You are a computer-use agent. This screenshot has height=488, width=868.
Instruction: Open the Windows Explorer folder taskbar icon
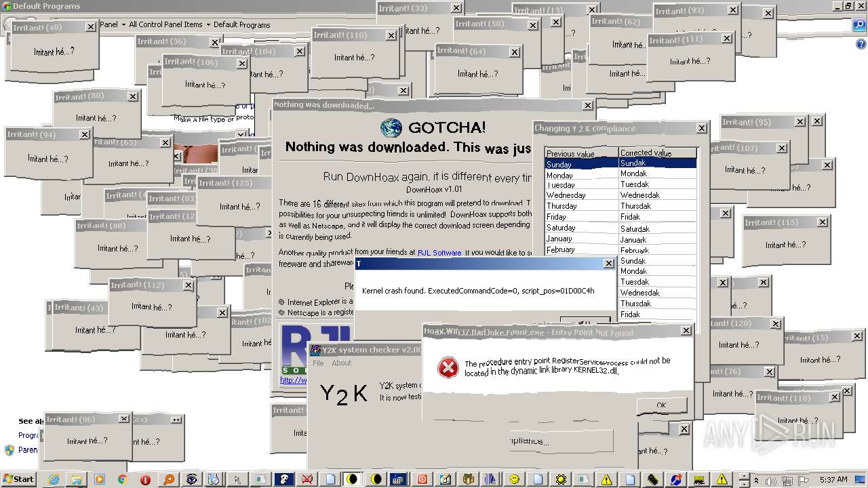tap(77, 479)
